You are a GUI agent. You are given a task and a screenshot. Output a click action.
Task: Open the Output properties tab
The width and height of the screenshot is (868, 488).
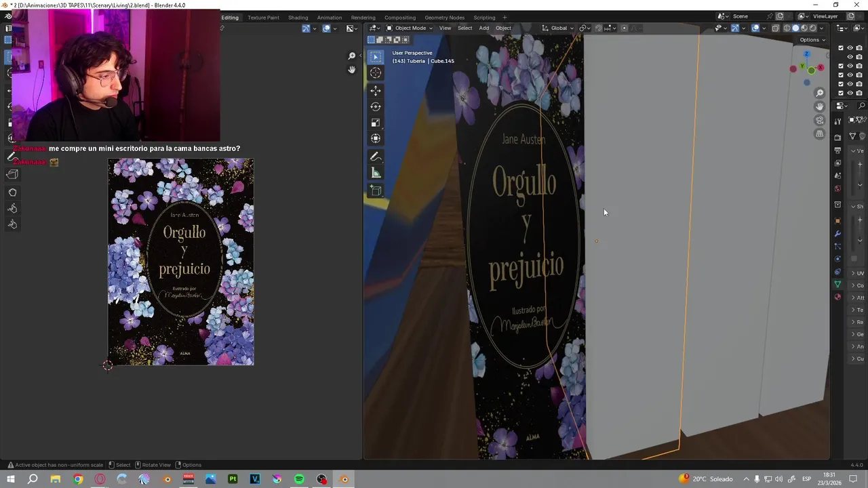tap(837, 150)
